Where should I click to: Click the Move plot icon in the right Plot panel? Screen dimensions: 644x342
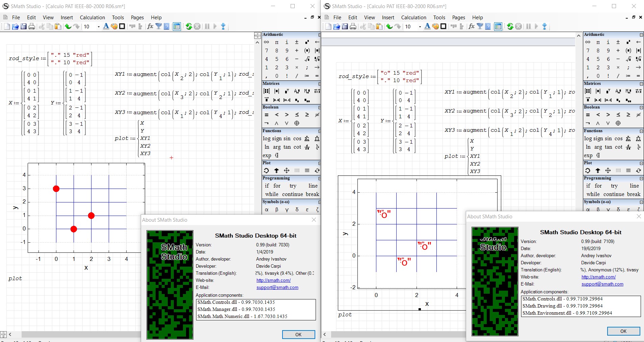608,171
